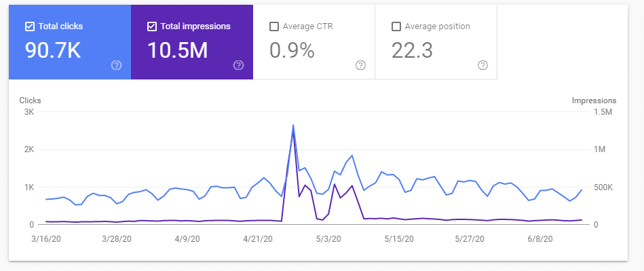
Task: Enable the Average position checkbox
Action: coord(396,26)
